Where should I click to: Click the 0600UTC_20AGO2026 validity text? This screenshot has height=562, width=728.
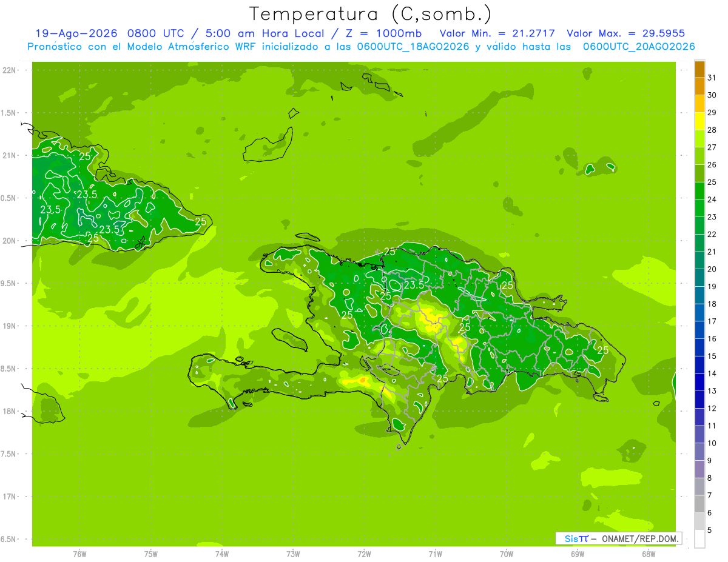[639, 47]
